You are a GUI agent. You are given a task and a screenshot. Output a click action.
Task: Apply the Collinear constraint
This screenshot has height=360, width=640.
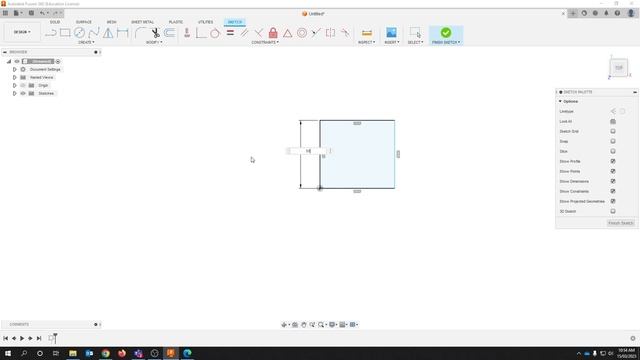tap(316, 33)
